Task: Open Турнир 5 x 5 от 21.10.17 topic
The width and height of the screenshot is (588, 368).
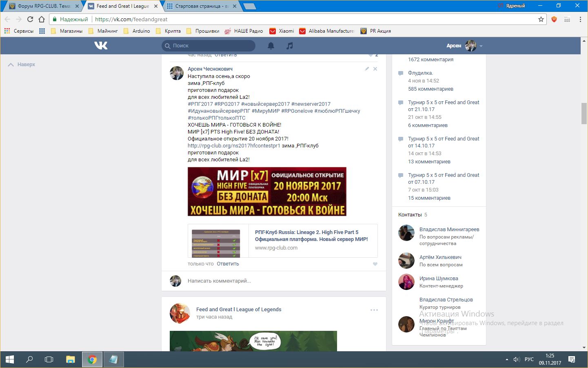Action: [x=444, y=106]
